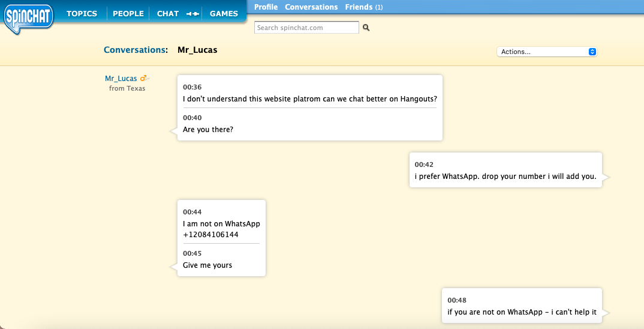Open the TOPICS menu
Image resolution: width=644 pixels, height=329 pixels.
pos(82,14)
